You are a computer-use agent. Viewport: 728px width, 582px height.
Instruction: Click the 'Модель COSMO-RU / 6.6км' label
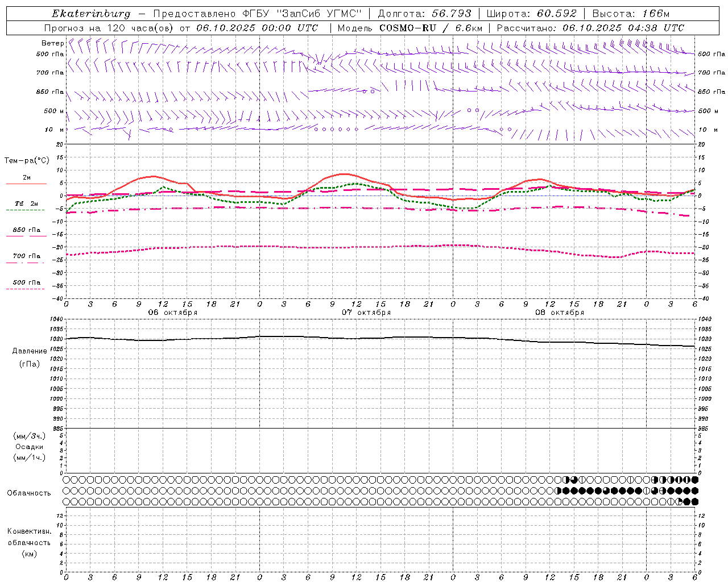pyautogui.click(x=410, y=28)
